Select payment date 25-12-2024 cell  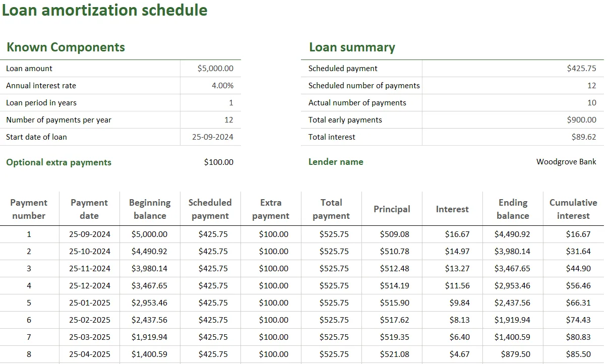(x=90, y=286)
